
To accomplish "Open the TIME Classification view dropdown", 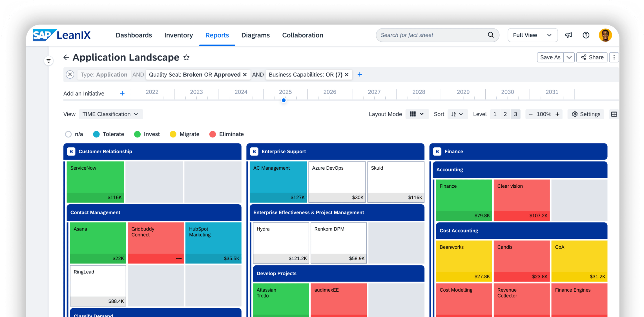I will (x=110, y=114).
